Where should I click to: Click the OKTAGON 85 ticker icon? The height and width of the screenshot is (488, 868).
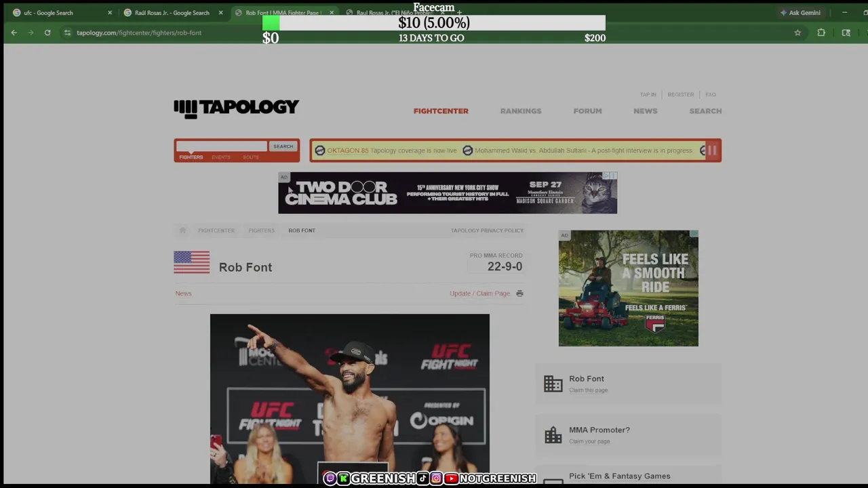pyautogui.click(x=320, y=150)
